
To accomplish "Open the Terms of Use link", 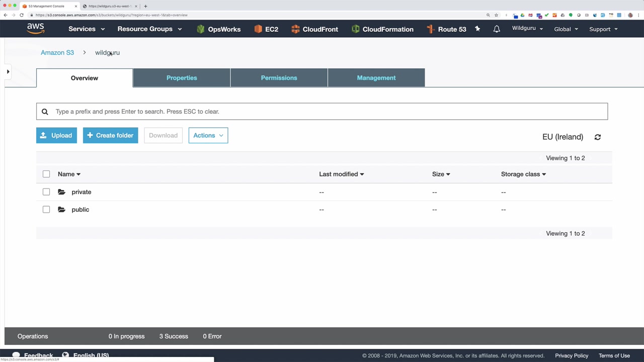I will pos(614,355).
